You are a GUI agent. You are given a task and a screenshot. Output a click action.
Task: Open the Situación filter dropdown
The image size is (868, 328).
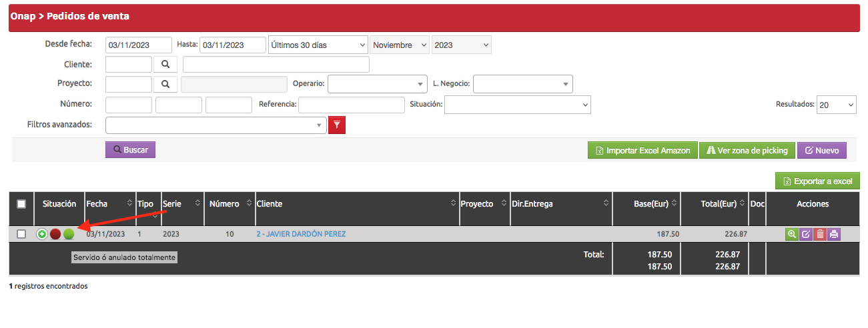pos(518,105)
